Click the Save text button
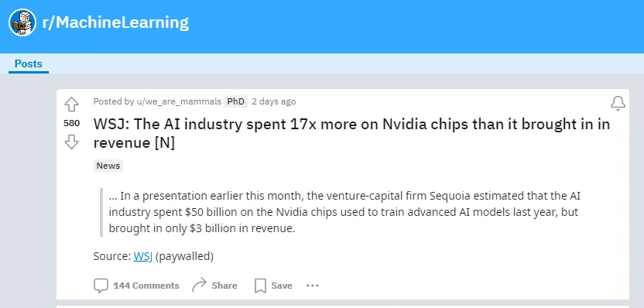 pos(282,286)
